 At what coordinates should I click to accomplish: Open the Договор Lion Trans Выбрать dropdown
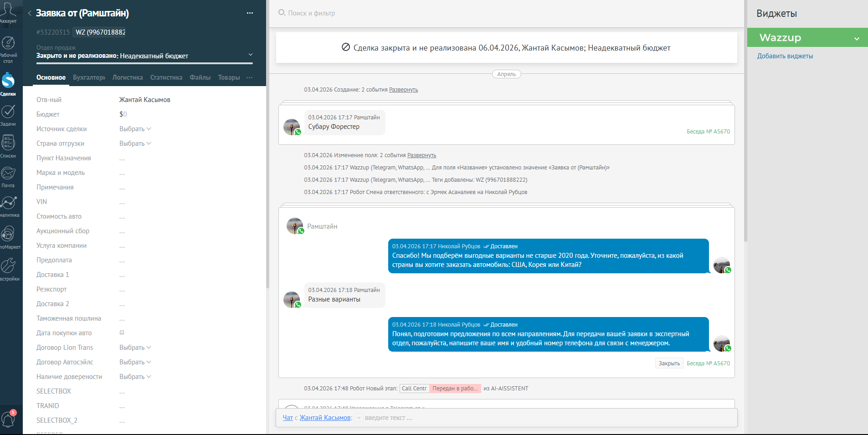tap(135, 348)
